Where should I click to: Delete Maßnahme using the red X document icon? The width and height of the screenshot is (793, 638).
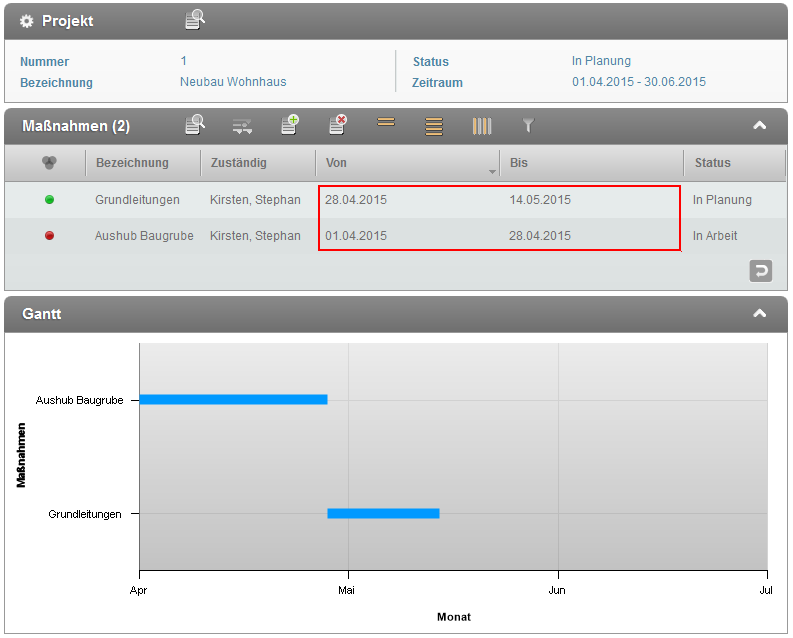[x=338, y=125]
